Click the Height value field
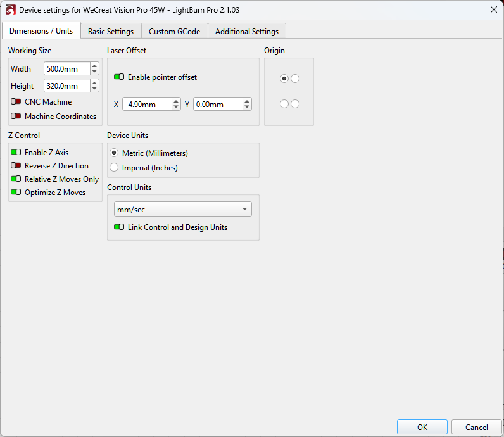The height and width of the screenshot is (437, 504). click(x=67, y=86)
